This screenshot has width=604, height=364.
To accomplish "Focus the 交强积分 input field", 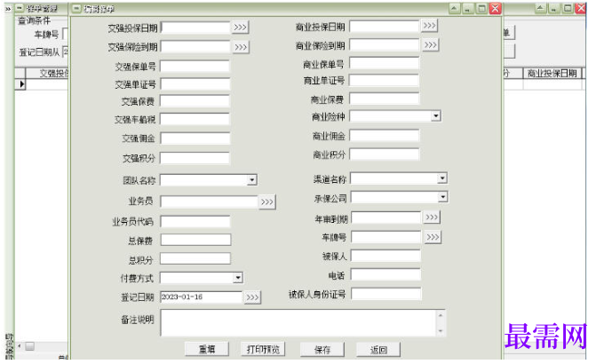I will (195, 158).
